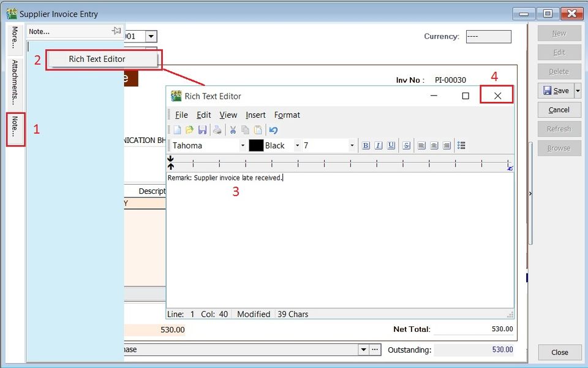Toggle underline formatting
Image resolution: width=588 pixels, height=368 pixels.
click(x=391, y=145)
